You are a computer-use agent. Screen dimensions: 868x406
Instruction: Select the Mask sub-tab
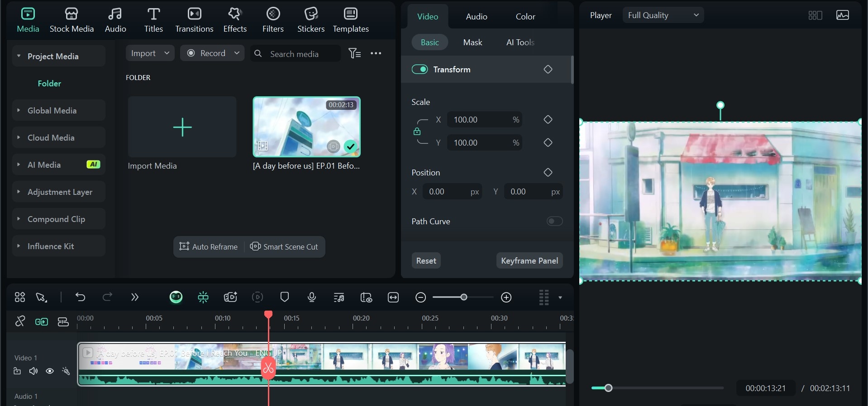tap(472, 42)
